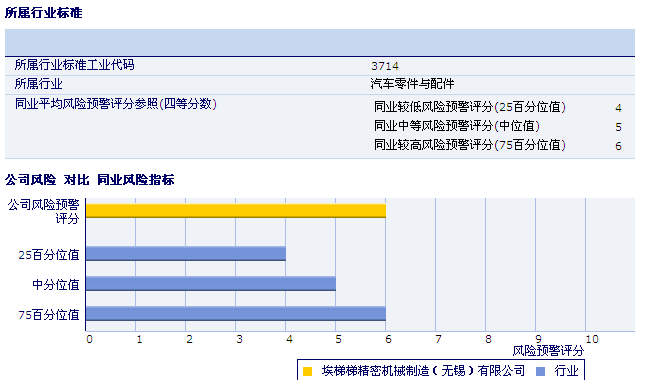Screen dimensions: 659x380
Task: Click the blank blue table header band
Action: 320,42
